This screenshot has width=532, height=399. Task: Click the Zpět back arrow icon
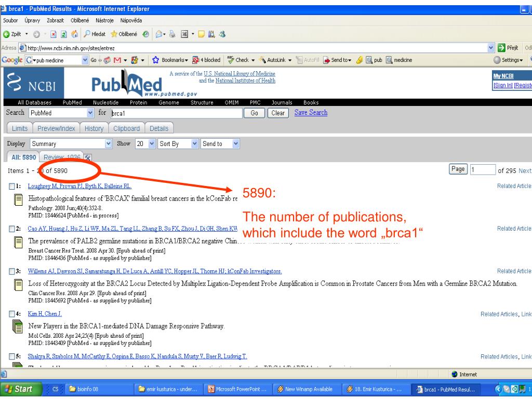6,34
